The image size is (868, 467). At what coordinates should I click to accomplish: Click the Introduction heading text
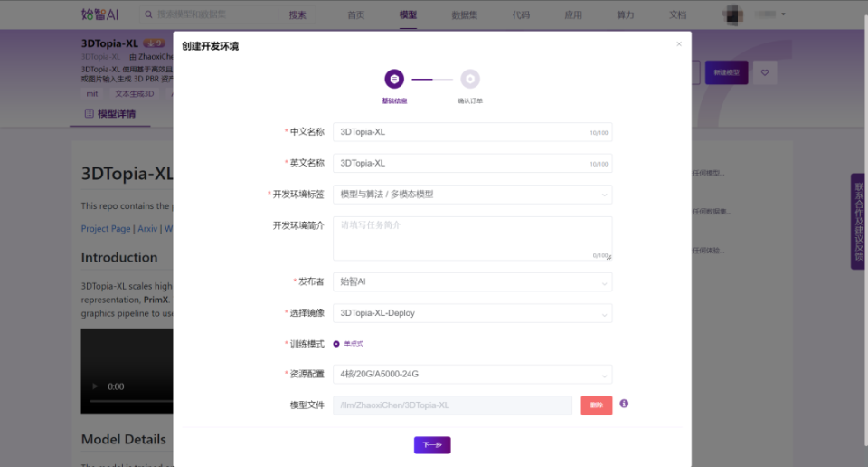(119, 258)
